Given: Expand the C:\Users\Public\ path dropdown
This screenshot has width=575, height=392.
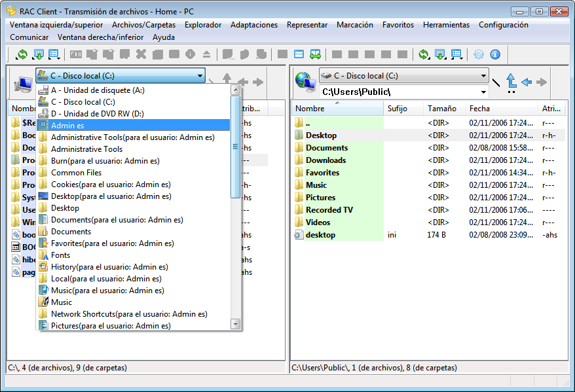Looking at the screenshot, I should (x=483, y=92).
